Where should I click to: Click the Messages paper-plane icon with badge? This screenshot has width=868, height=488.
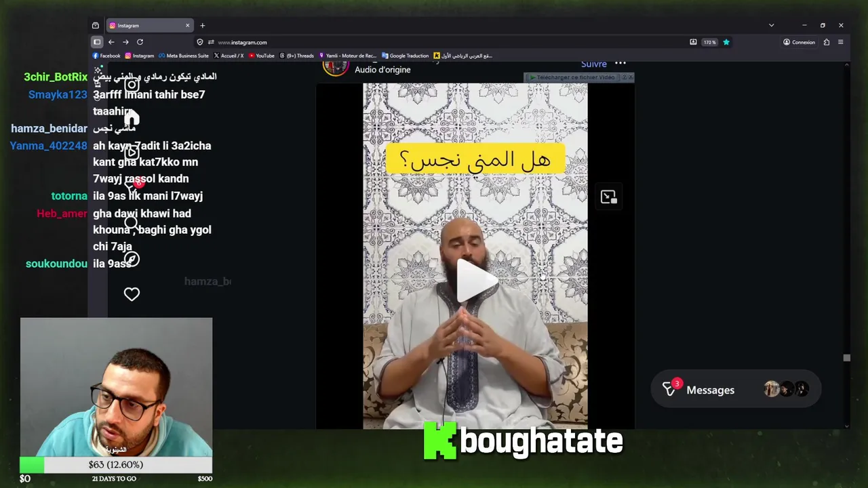(x=670, y=389)
